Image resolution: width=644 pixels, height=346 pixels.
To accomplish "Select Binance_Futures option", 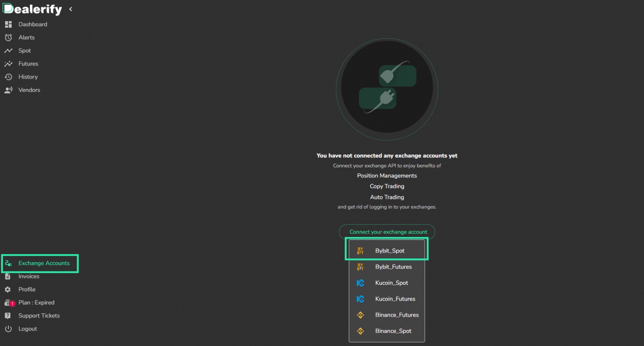I will pos(387,315).
